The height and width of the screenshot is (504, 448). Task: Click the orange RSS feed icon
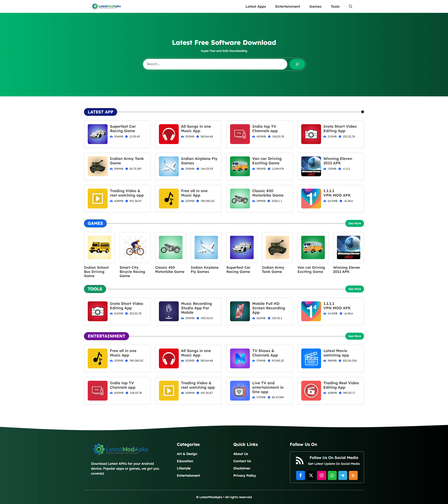[x=353, y=475]
